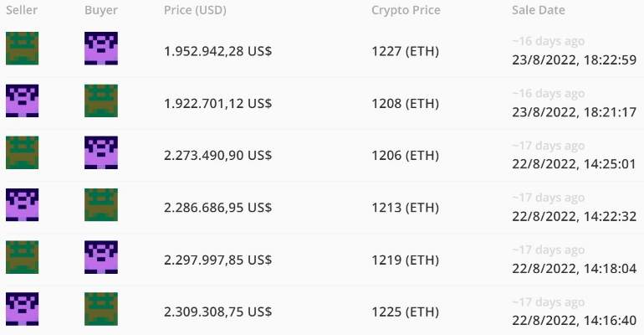Open the green buyer avatar in 1225 ETH row
The height and width of the screenshot is (335, 644).
pos(101,309)
